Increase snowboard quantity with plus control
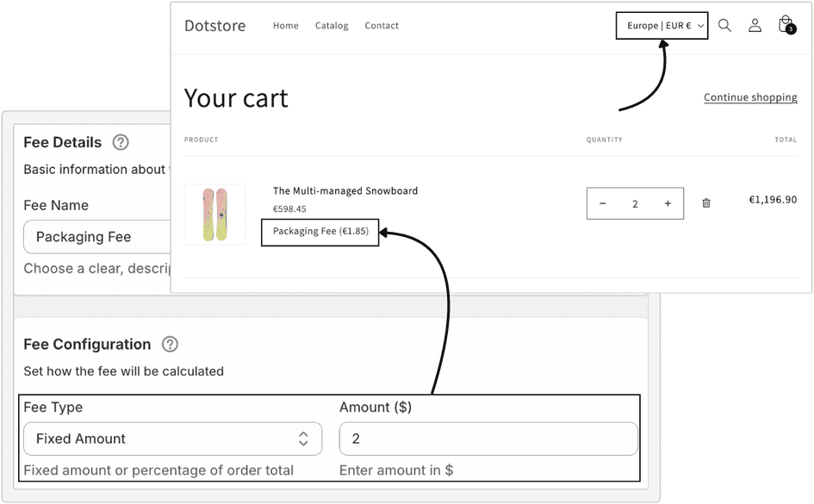The height and width of the screenshot is (504, 814). tap(668, 203)
